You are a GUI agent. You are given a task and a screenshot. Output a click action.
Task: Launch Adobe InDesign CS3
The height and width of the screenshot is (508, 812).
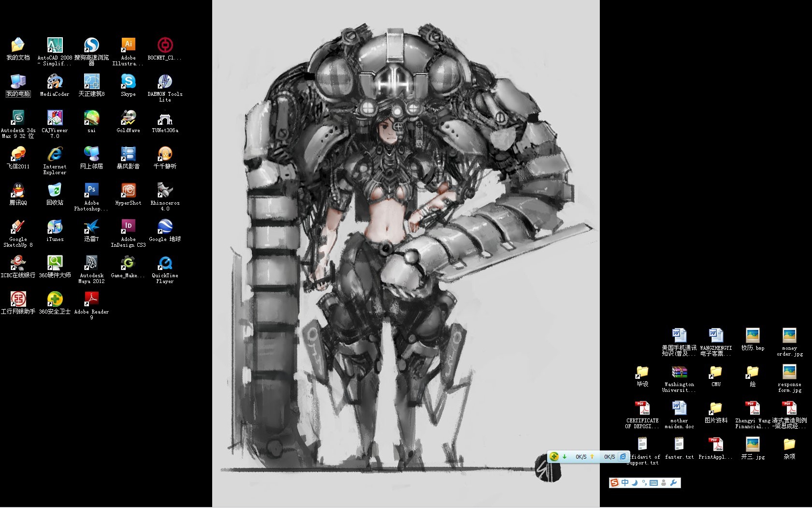[x=128, y=233]
